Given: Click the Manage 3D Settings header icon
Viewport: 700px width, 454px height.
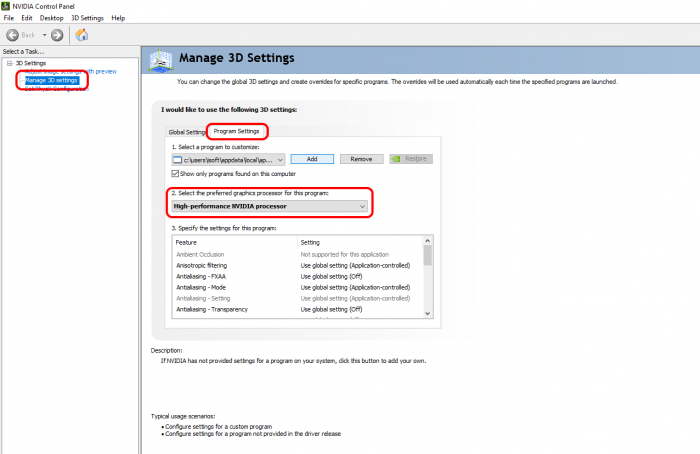Looking at the screenshot, I should (x=161, y=62).
